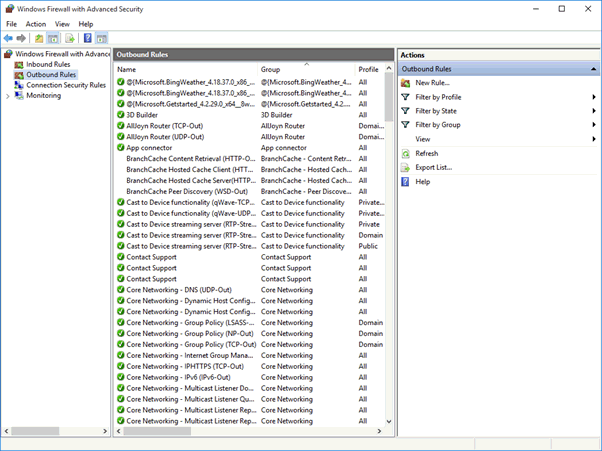Click the green Refresh icon in Actions
The height and width of the screenshot is (451, 602).
[x=405, y=154]
